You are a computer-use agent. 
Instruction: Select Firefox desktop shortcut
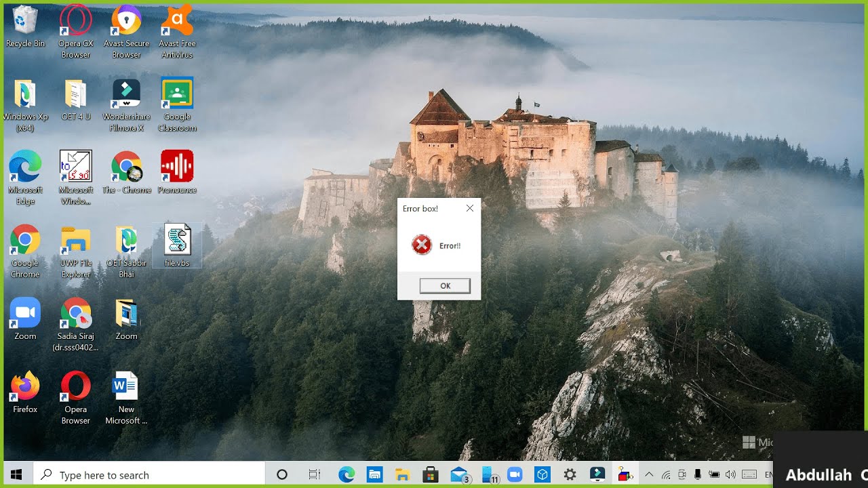(x=25, y=392)
